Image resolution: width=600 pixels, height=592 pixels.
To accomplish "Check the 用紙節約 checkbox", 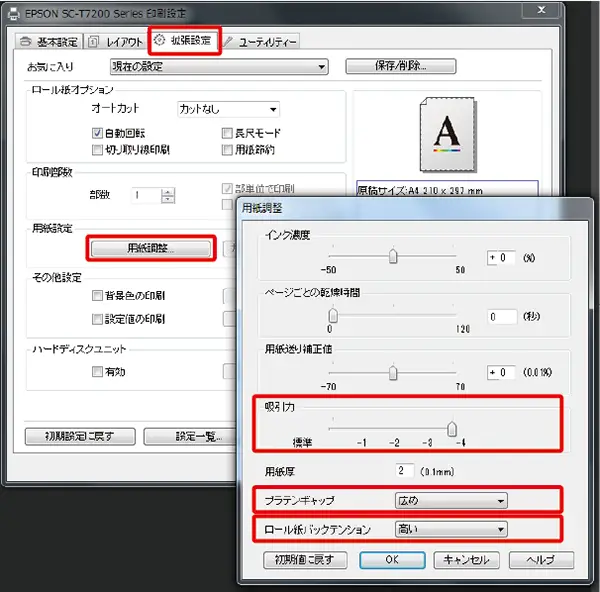I will pyautogui.click(x=227, y=150).
